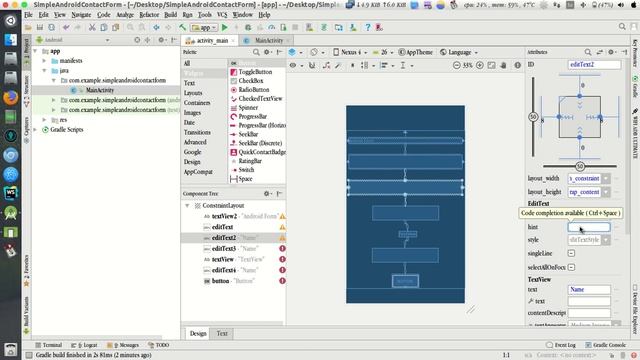Open the TODO tool window
The height and width of the screenshot is (360, 640).
coord(159,345)
